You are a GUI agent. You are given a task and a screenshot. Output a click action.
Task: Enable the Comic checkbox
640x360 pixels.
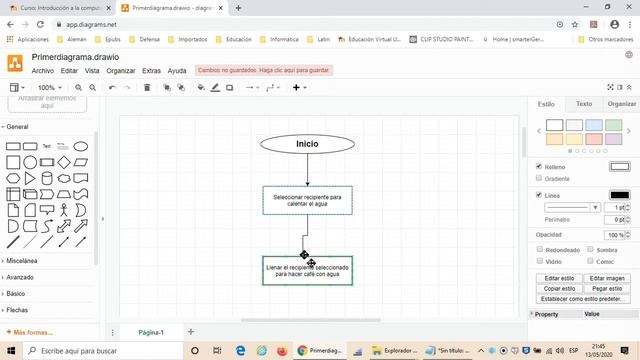(x=590, y=261)
